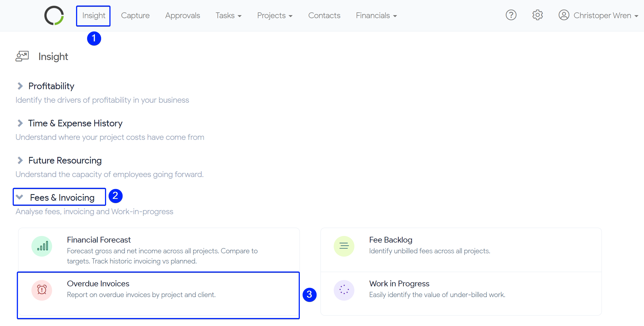Go to the Approvals tab
This screenshot has height=326, width=644.
point(182,16)
